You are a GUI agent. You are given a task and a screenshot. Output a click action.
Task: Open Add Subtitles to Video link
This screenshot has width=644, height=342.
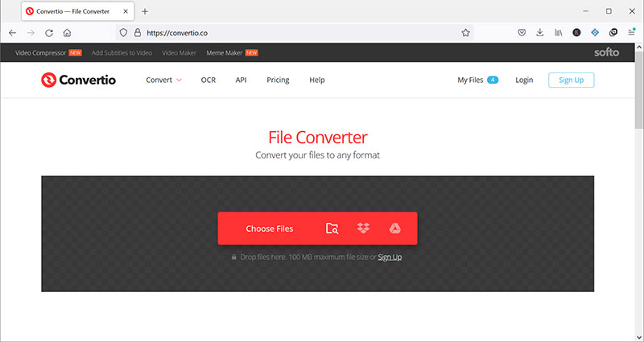point(122,53)
